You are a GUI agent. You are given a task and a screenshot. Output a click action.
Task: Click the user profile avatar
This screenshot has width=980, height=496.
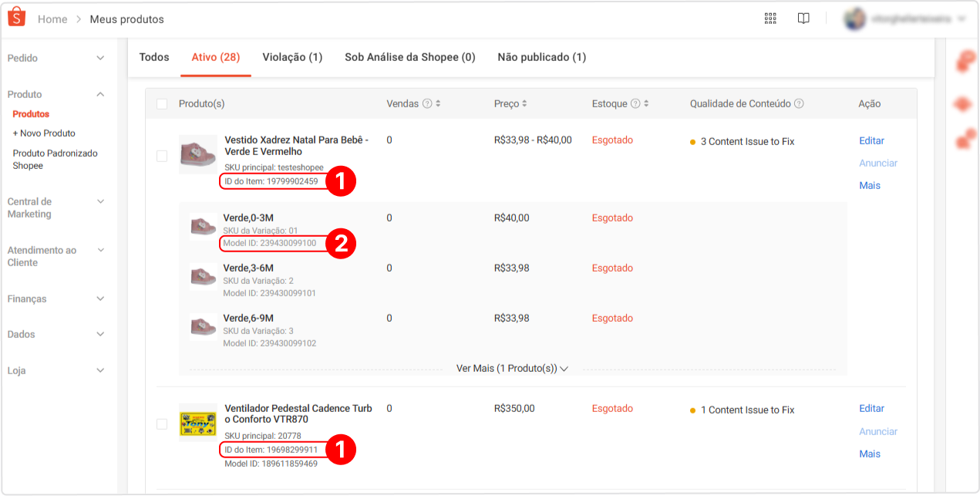[x=854, y=19]
